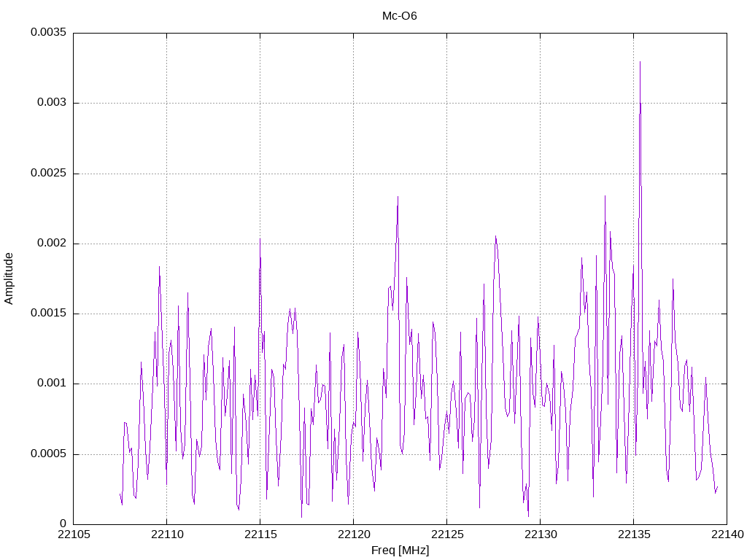The height and width of the screenshot is (560, 747).
Task: Click the 22130 x-axis tick label
Action: point(541,534)
